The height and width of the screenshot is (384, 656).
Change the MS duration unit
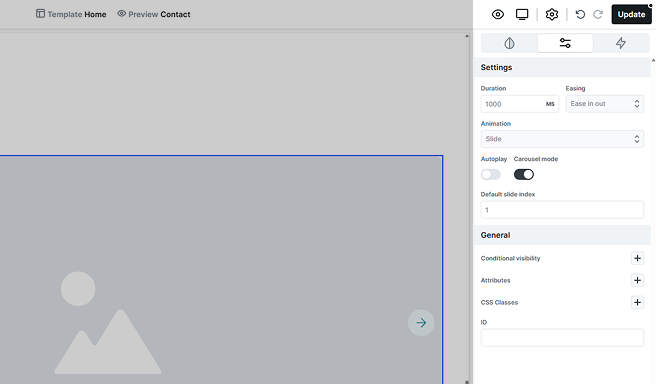coord(550,104)
